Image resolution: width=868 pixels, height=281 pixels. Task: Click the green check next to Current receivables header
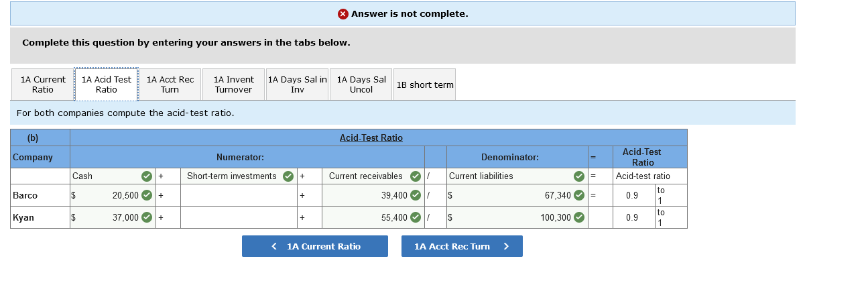pyautogui.click(x=415, y=176)
